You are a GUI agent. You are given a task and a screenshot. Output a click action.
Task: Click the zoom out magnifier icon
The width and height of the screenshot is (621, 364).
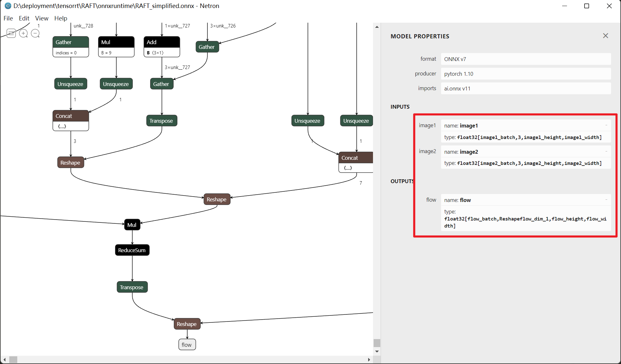pyautogui.click(x=35, y=33)
